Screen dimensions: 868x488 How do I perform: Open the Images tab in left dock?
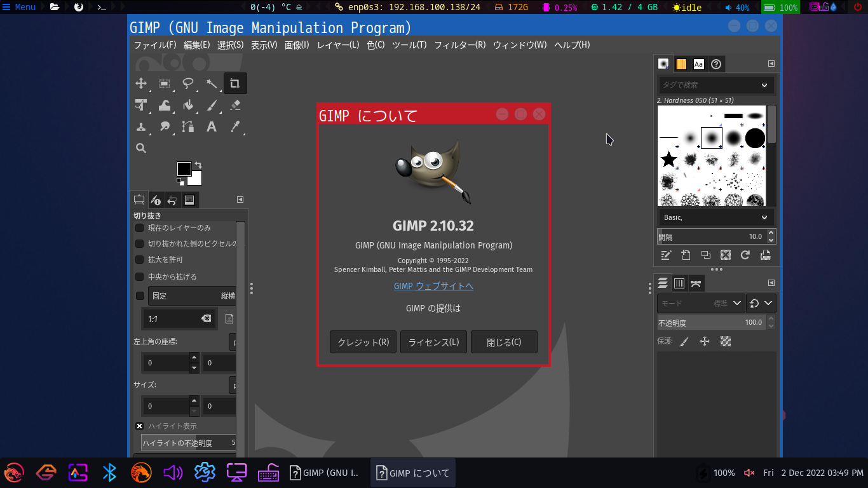(189, 200)
